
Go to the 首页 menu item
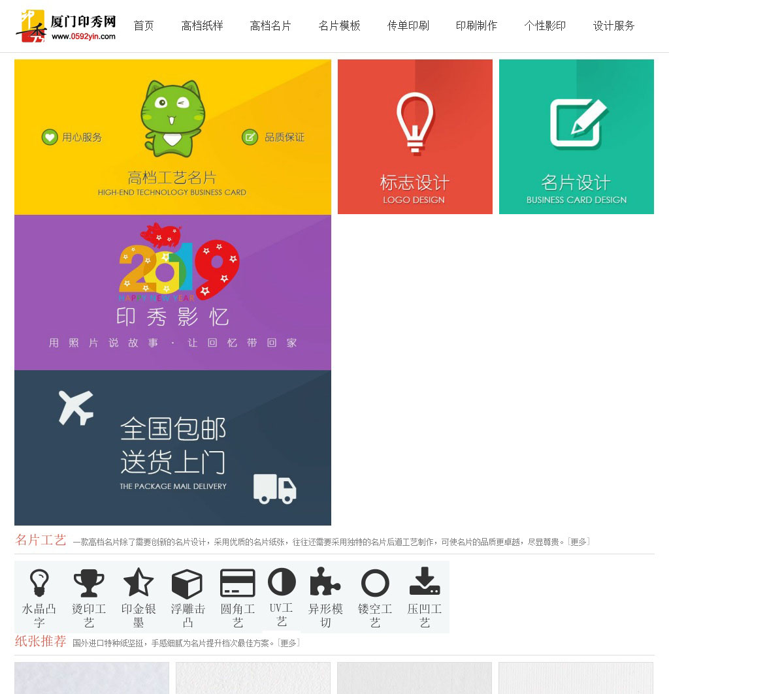click(144, 26)
